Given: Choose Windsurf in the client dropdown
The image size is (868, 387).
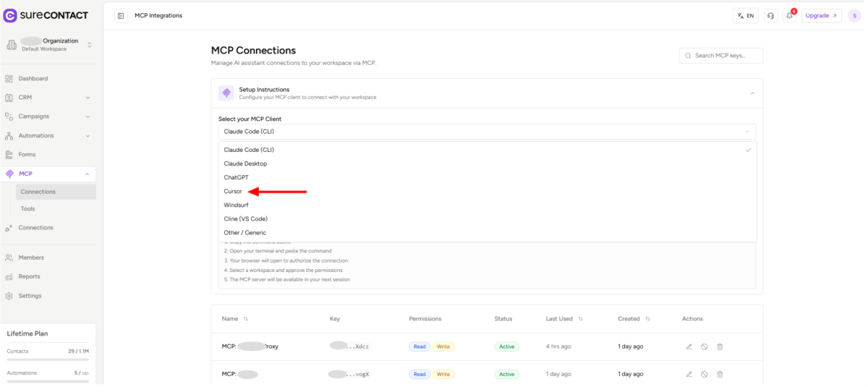Looking at the screenshot, I should 236,205.
